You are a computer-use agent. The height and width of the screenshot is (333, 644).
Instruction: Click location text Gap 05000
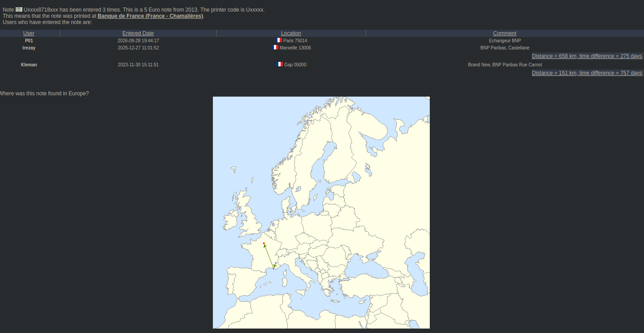pyautogui.click(x=295, y=65)
